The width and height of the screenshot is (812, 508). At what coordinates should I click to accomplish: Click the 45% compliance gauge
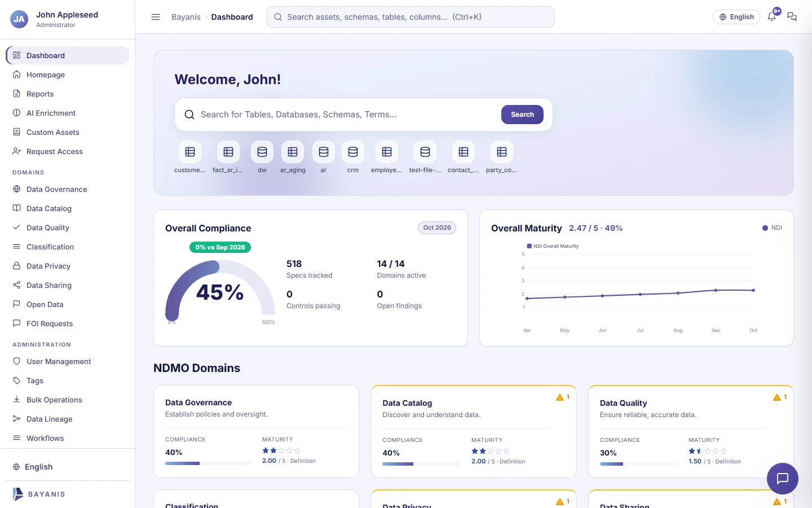pos(220,291)
